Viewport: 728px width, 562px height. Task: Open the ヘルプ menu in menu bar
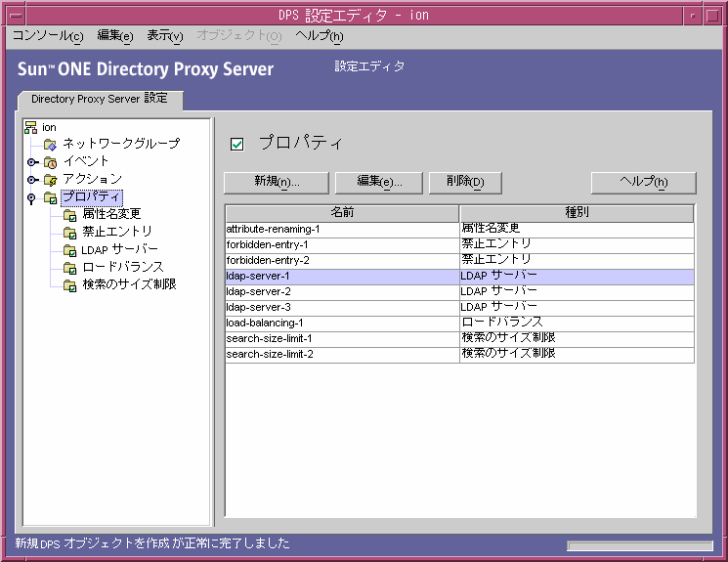(x=320, y=36)
